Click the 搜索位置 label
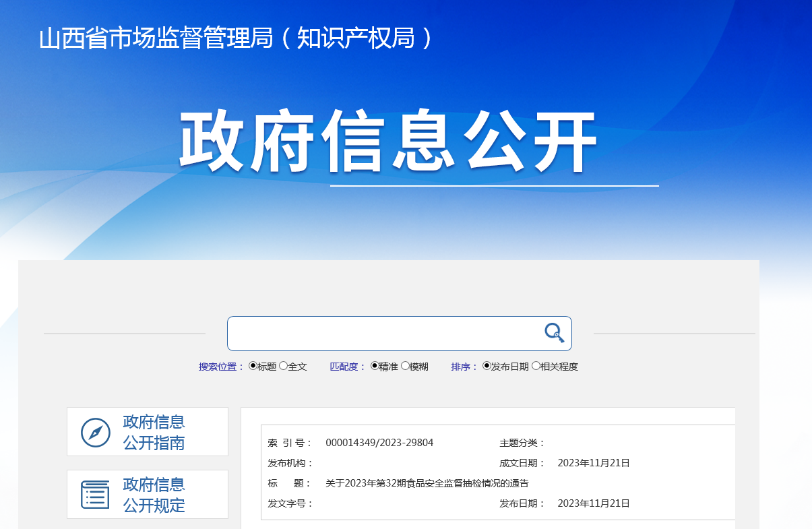812x529 pixels. tap(222, 367)
